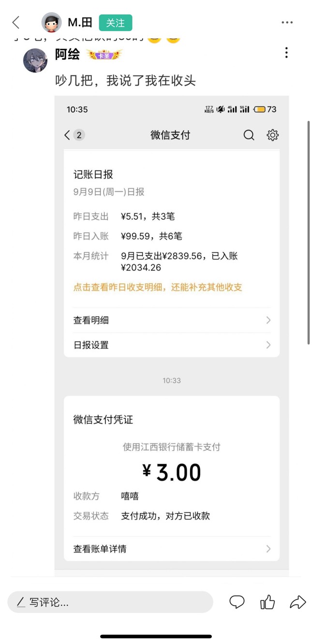Open the vertical dots menu beside 阿绘

pyautogui.click(x=286, y=53)
